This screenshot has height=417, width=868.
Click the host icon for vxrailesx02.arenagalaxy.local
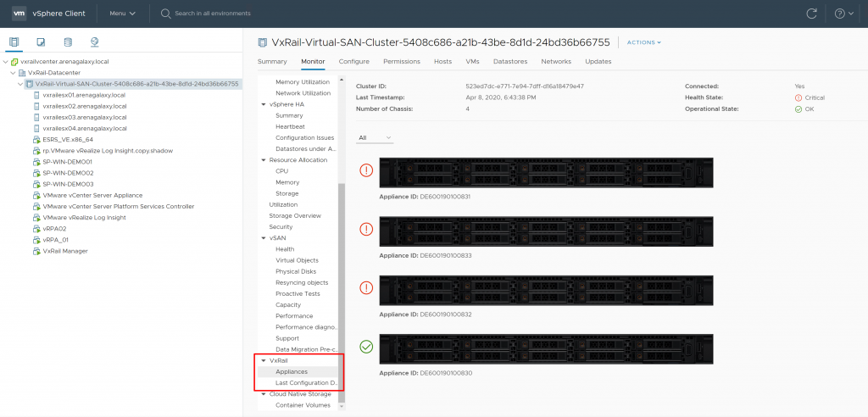36,106
